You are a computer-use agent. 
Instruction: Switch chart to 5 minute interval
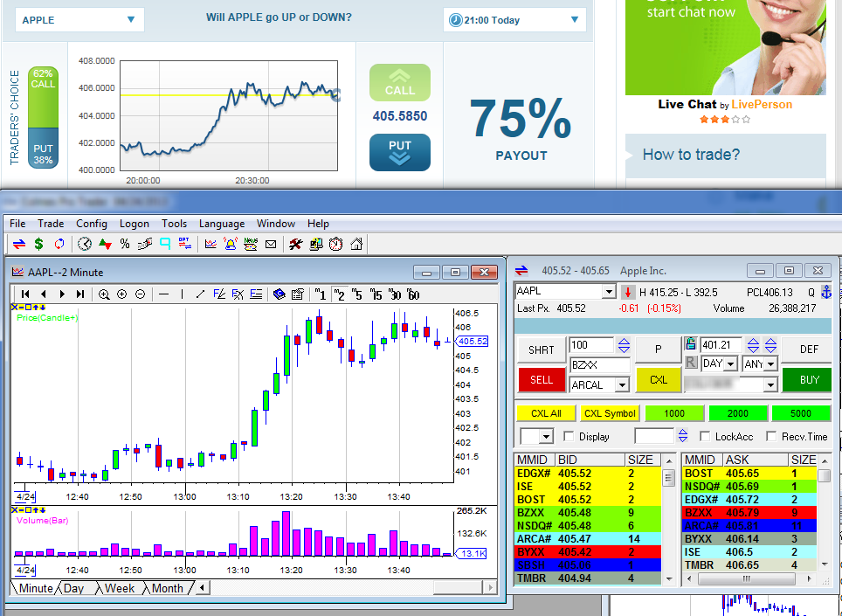click(357, 294)
